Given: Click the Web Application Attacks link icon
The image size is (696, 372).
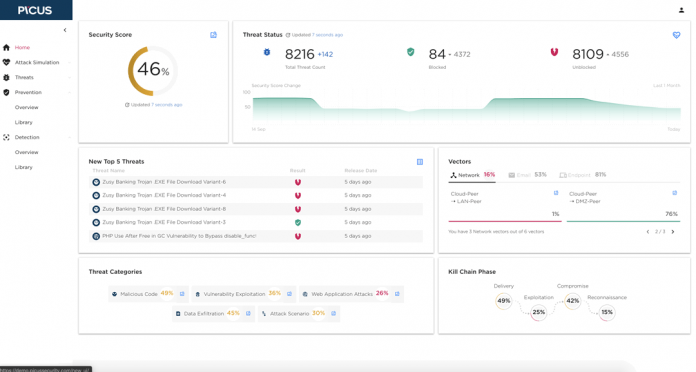Looking at the screenshot, I should [x=397, y=294].
